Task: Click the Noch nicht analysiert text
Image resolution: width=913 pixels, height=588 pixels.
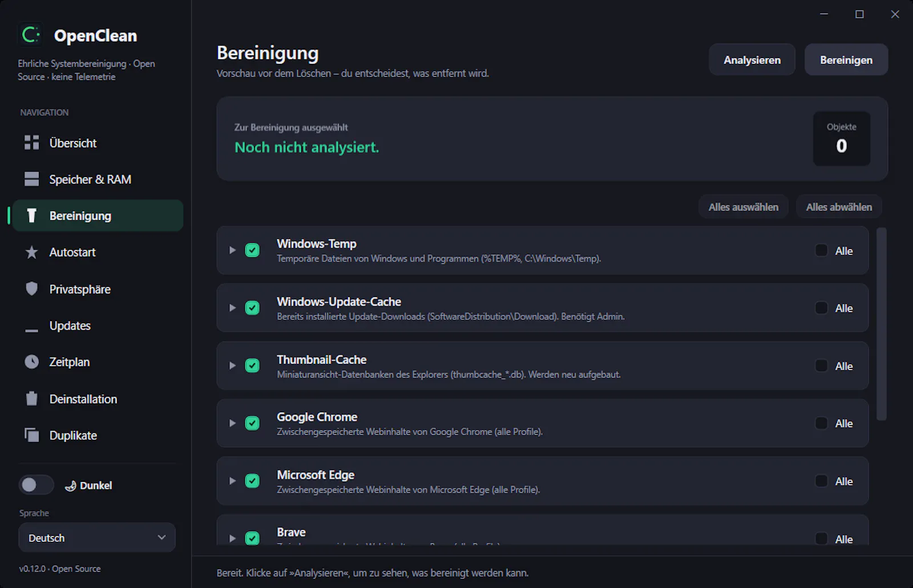Action: [x=307, y=147]
